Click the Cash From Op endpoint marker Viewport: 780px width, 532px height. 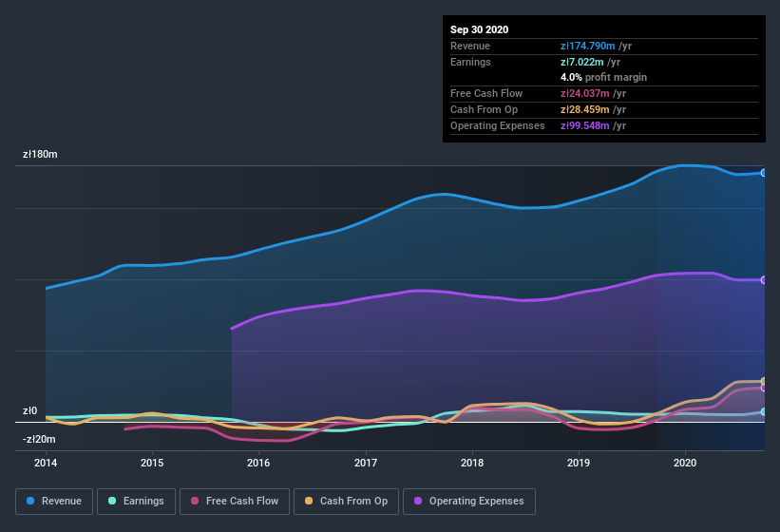click(764, 381)
